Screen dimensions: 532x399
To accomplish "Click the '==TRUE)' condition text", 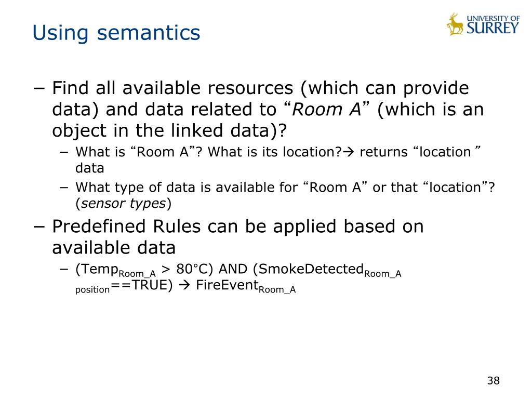I will click(x=141, y=285).
